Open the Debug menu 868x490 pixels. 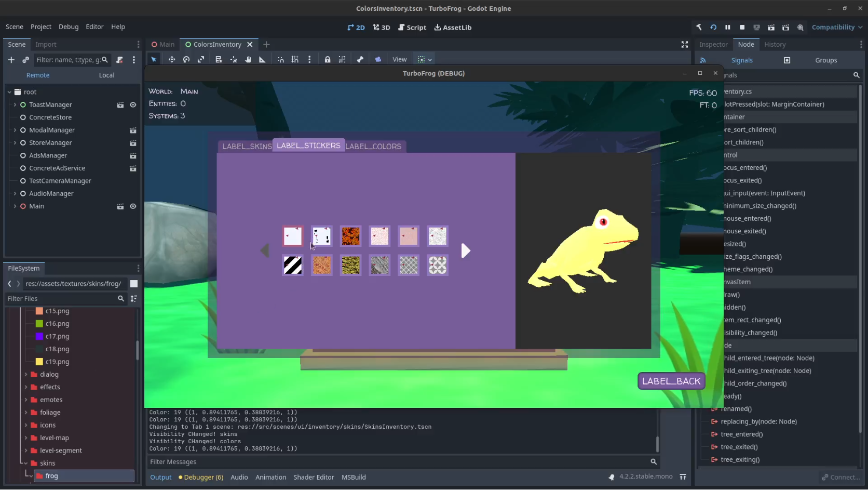pos(69,27)
